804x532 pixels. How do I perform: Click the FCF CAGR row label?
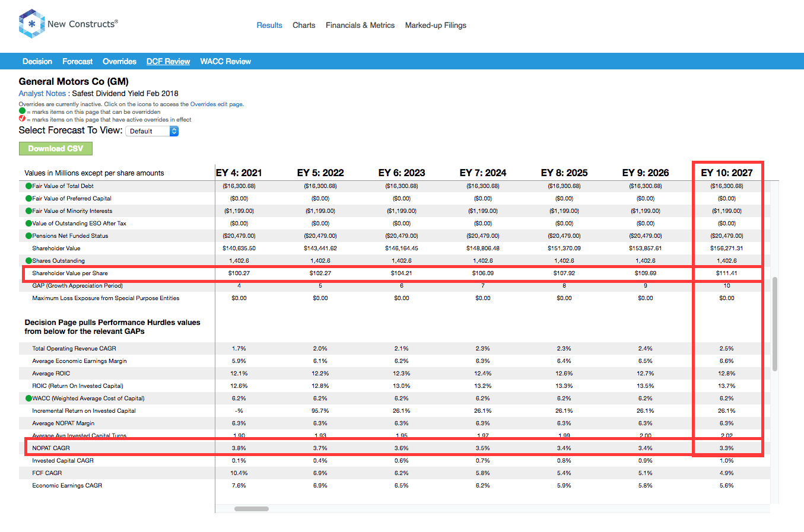click(x=47, y=473)
